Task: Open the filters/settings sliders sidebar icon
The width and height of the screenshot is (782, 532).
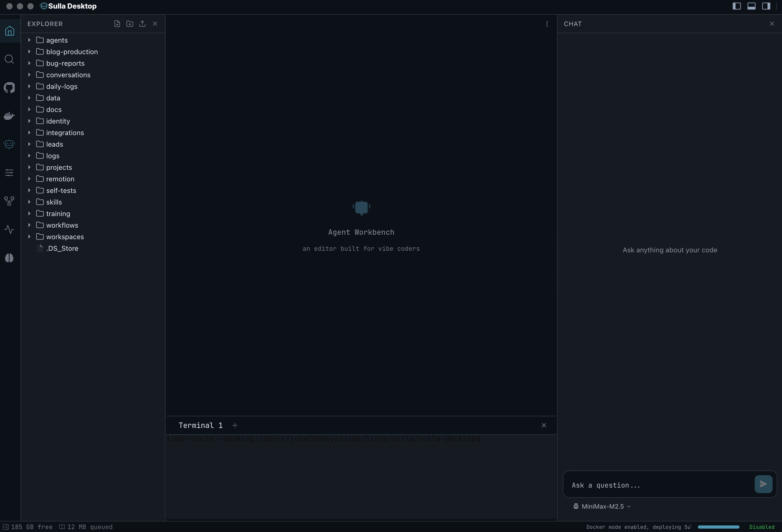Action: tap(9, 173)
